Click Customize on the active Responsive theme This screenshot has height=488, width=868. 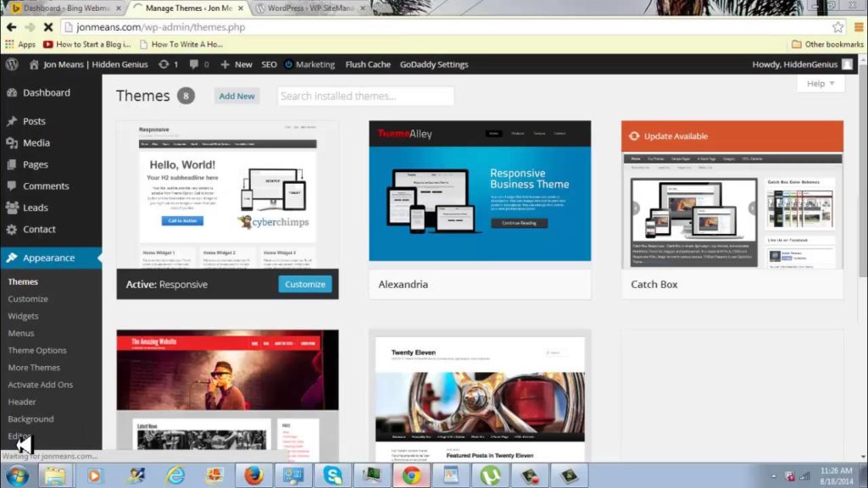(x=305, y=284)
